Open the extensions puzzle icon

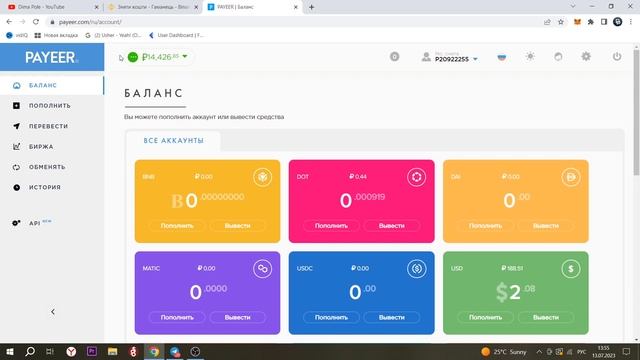tap(591, 22)
